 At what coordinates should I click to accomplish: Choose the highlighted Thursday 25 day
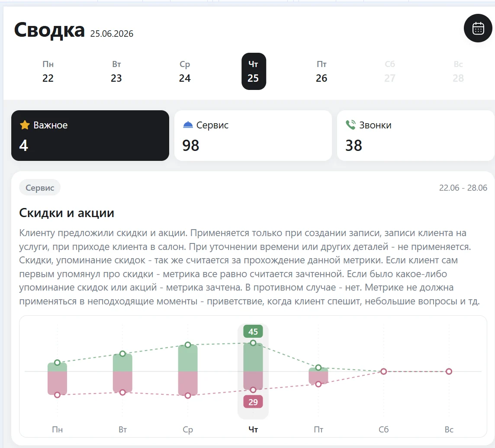tap(254, 71)
